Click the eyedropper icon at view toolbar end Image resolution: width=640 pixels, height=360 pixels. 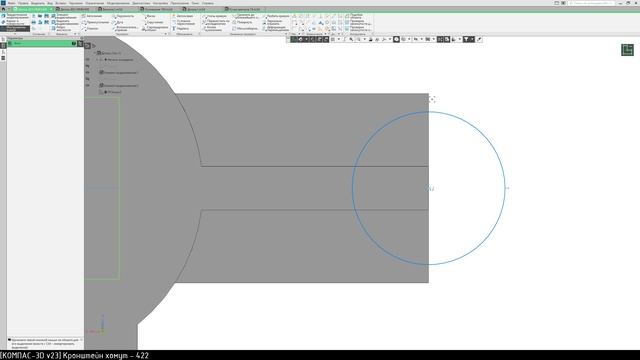tap(479, 40)
